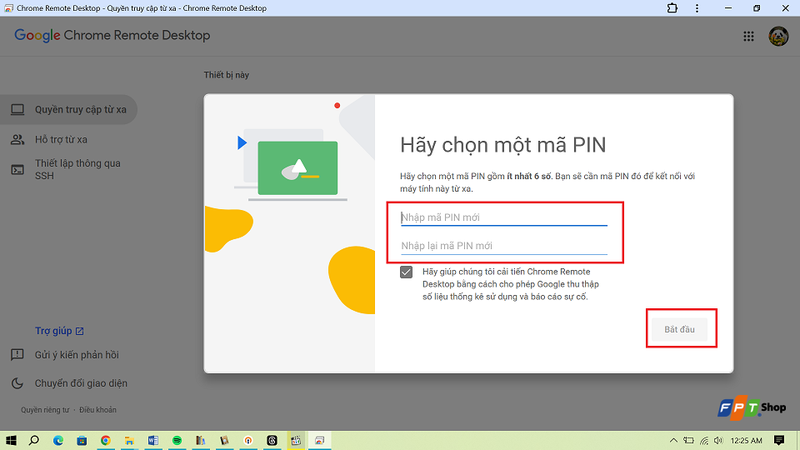800x450 pixels.
Task: Switch to Google Chrome in taskbar
Action: [106, 440]
